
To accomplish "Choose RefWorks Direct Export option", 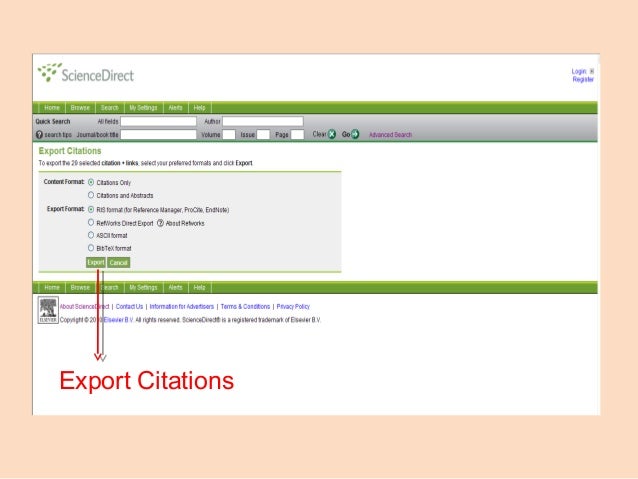I will click(91, 223).
